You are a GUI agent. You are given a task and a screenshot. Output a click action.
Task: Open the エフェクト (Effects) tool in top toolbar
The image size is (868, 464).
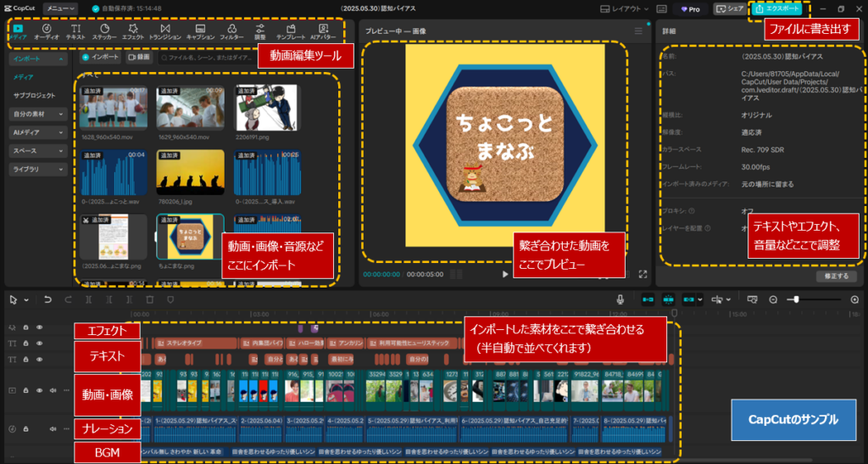point(133,33)
